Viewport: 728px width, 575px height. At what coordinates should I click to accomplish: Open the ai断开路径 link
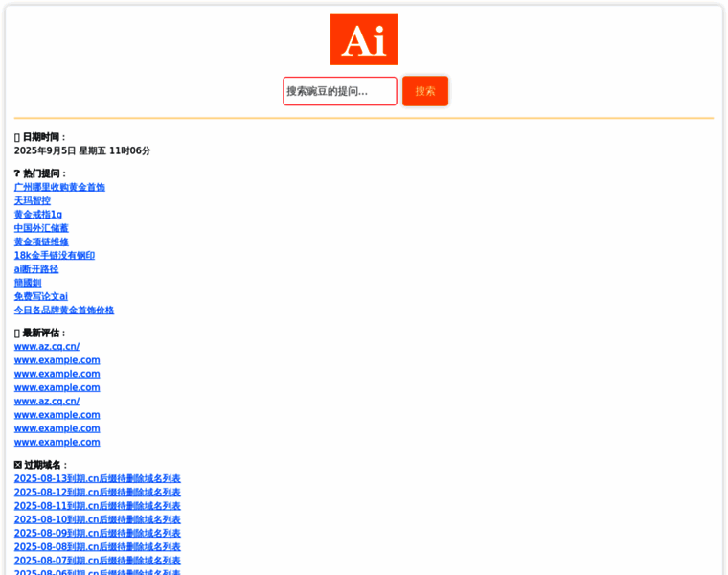[x=36, y=269]
